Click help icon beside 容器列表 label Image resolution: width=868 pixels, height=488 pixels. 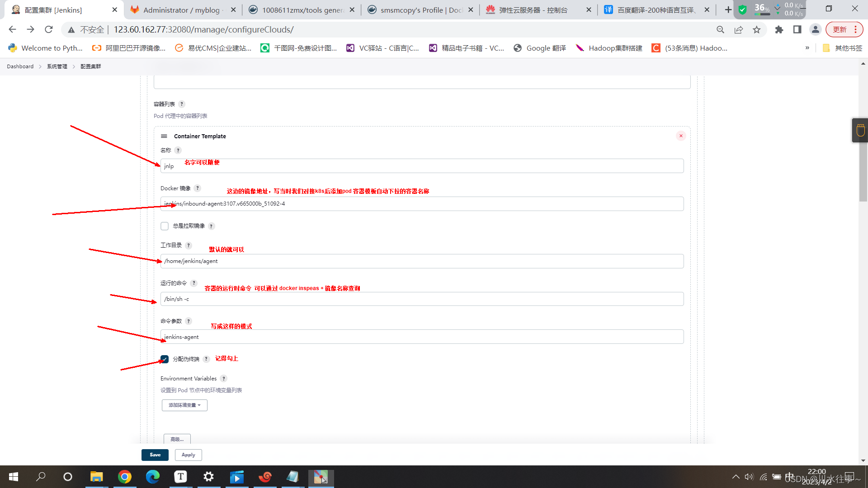click(x=182, y=104)
